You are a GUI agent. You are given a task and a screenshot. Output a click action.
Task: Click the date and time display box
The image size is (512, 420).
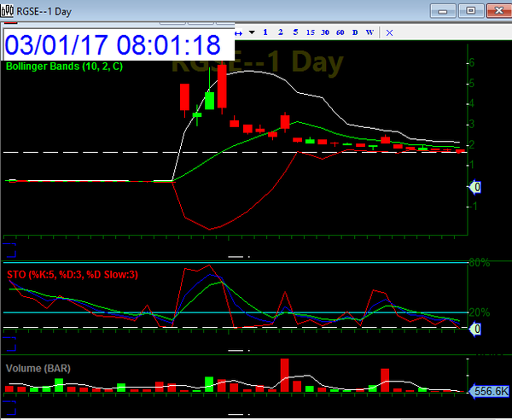[x=115, y=44]
